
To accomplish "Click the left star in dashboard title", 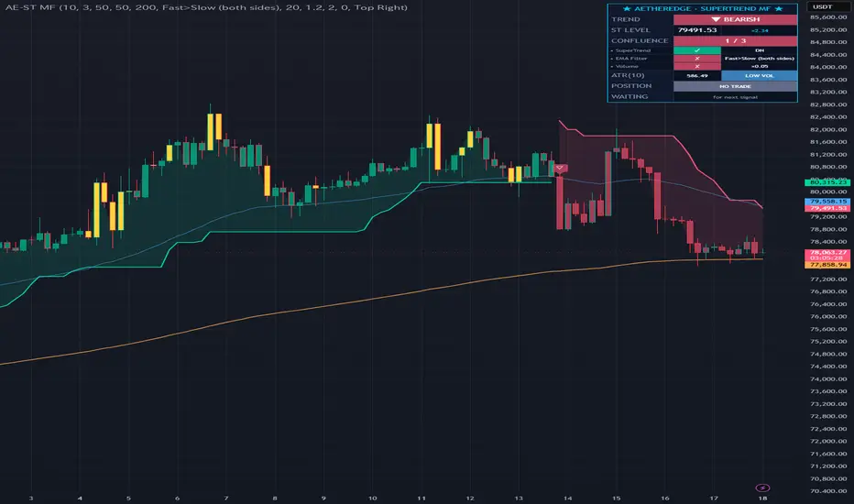I will (x=626, y=9).
